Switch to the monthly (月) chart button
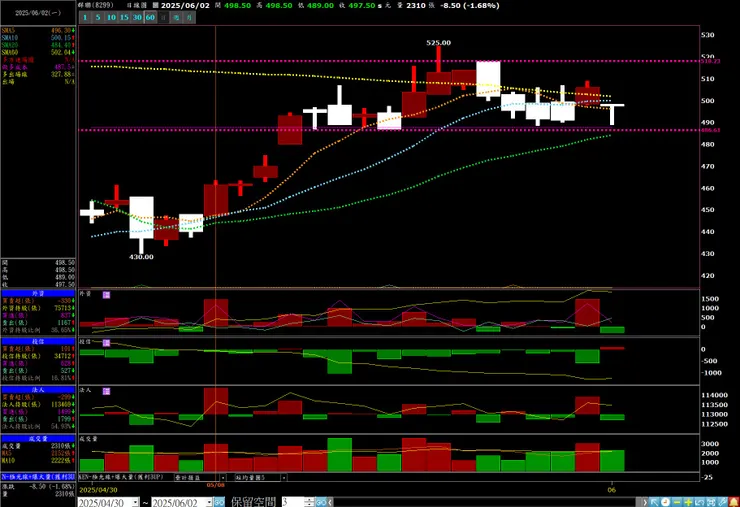 (189, 17)
